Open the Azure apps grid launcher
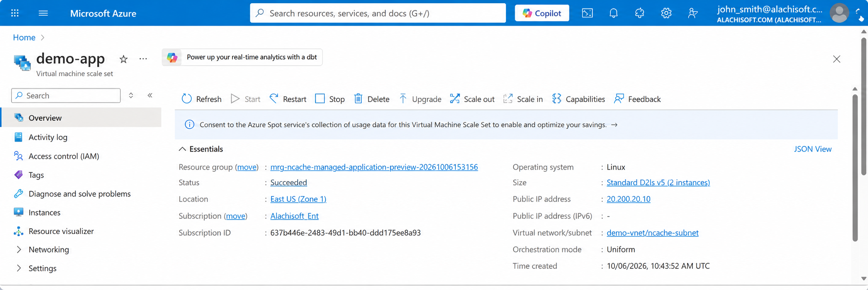The image size is (868, 290). click(15, 13)
